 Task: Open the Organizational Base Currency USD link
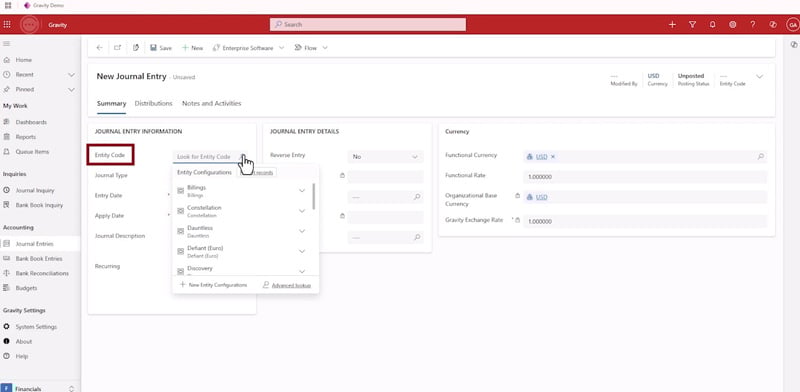pyautogui.click(x=541, y=197)
